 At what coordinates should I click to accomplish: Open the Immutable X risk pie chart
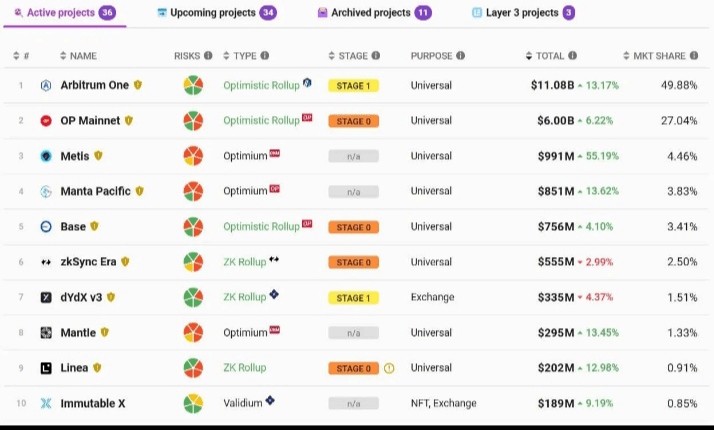click(x=193, y=403)
